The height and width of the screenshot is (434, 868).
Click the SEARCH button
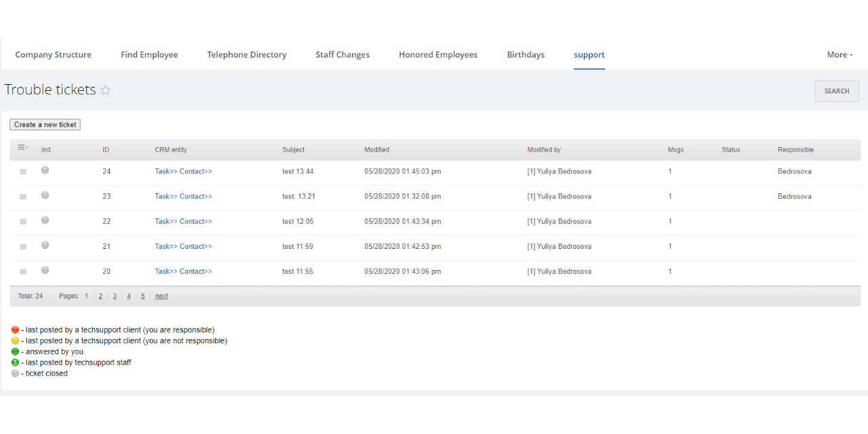836,90
